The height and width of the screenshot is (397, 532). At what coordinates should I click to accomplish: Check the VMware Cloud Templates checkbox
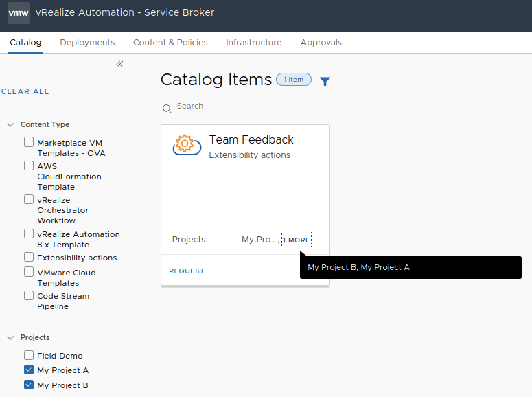click(x=29, y=272)
